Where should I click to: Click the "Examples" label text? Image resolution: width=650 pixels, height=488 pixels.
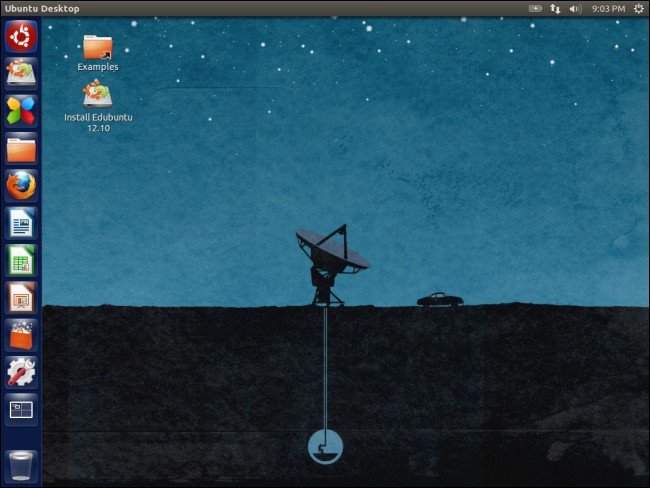click(x=98, y=67)
